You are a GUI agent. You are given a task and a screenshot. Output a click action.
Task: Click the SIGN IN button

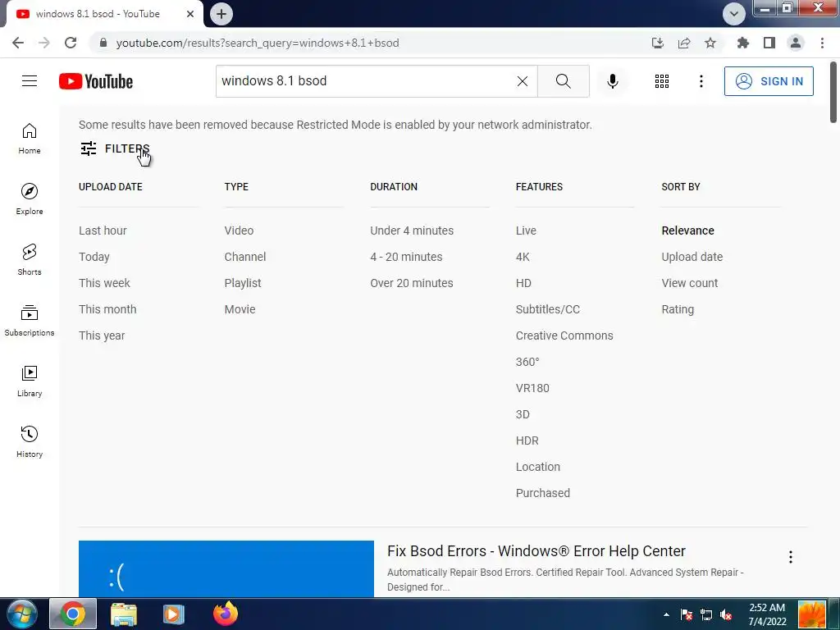point(769,81)
